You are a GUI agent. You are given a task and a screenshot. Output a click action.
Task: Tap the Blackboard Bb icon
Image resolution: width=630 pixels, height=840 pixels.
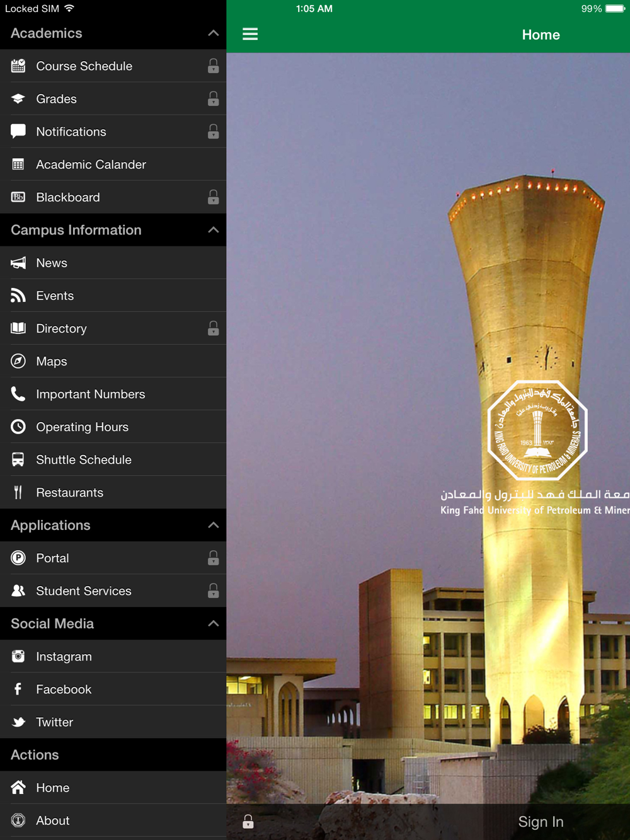click(18, 197)
